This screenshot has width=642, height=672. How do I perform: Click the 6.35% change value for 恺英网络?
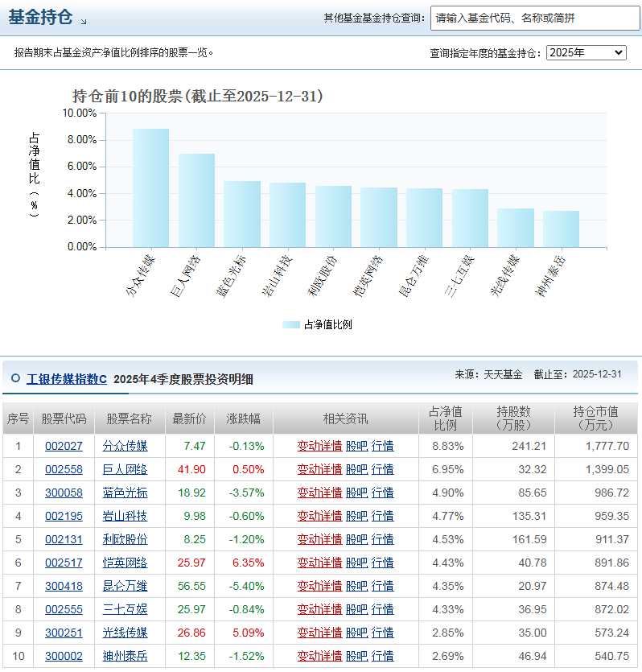tap(249, 563)
